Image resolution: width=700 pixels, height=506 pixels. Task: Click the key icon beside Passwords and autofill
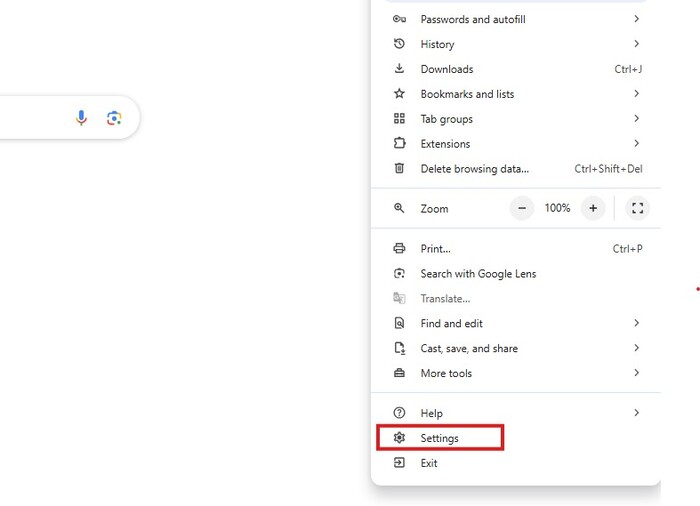point(399,19)
